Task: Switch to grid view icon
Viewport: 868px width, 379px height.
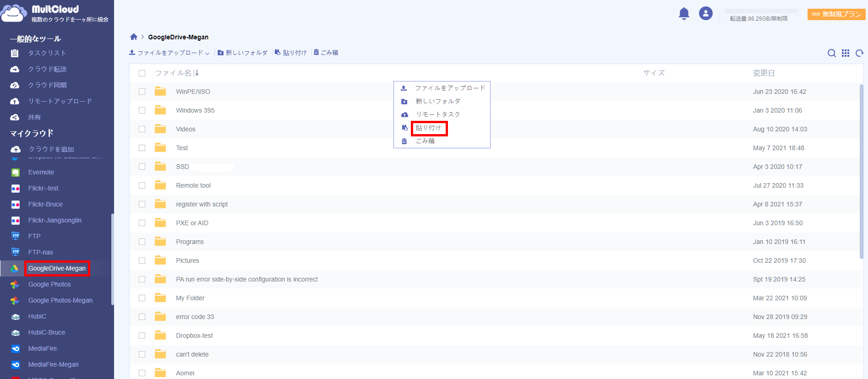Action: click(846, 53)
